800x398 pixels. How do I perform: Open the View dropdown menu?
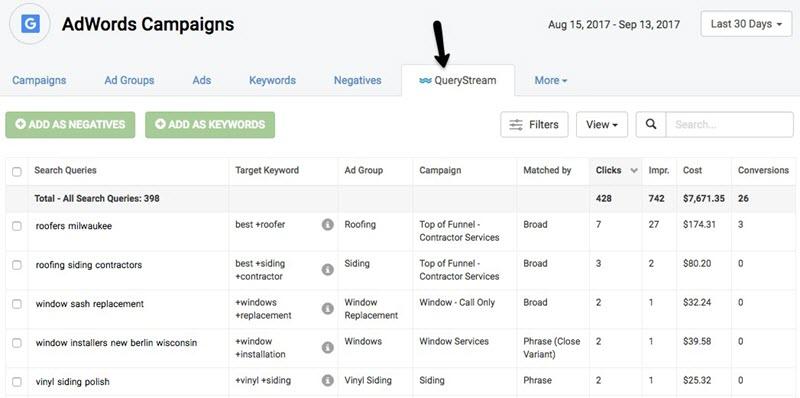tap(602, 125)
